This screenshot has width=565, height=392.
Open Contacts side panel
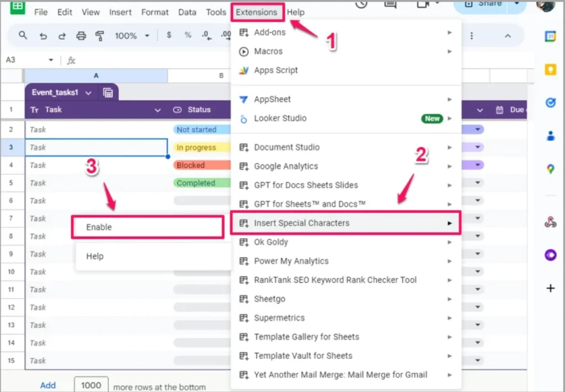(550, 136)
